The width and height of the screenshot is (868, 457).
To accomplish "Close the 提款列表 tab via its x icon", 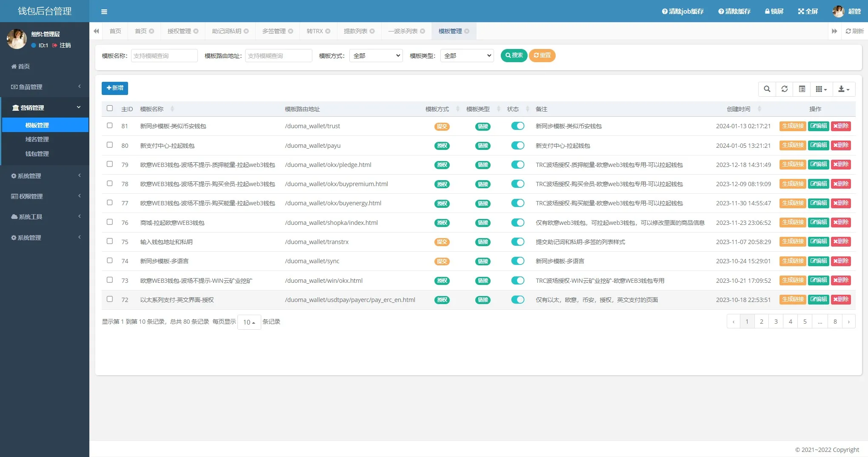I will coord(372,31).
